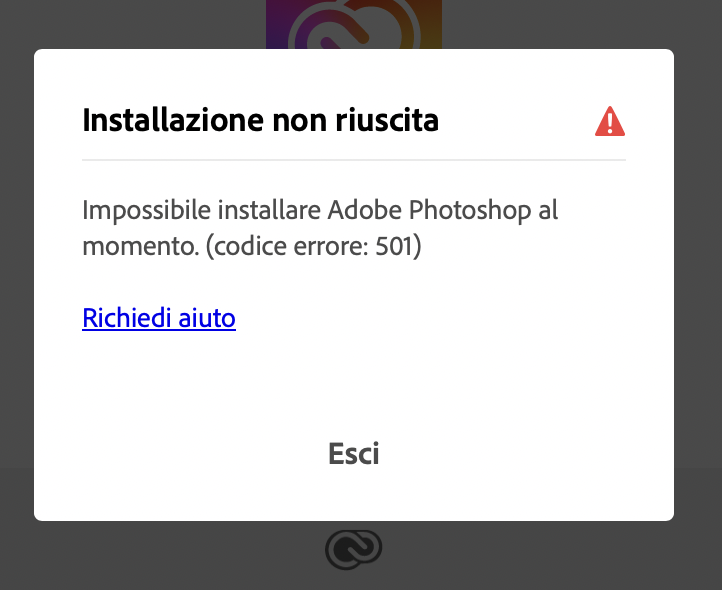Click the blank white area above the Esci button
Viewport: 722px width, 590px height.
point(353,385)
